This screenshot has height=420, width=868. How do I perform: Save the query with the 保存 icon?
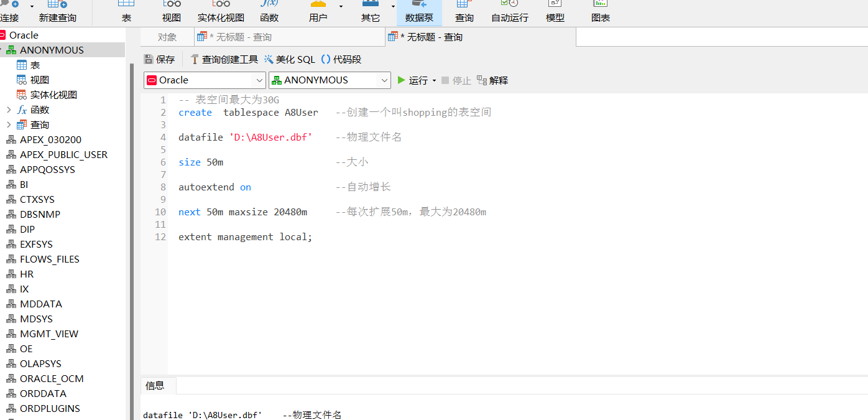click(159, 59)
